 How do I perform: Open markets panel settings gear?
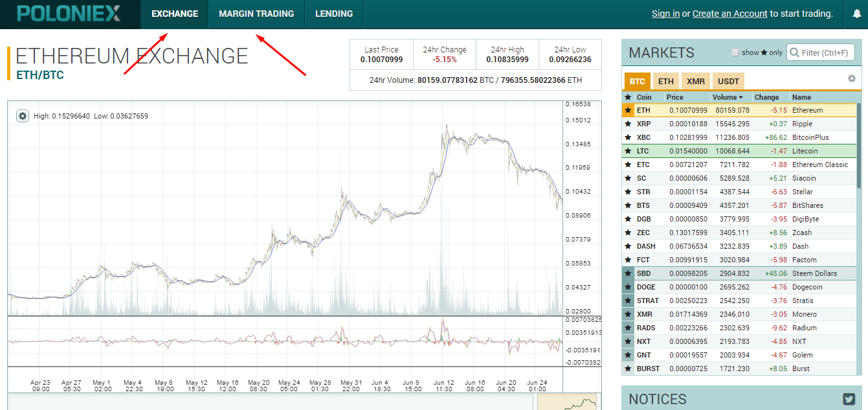coord(852,78)
